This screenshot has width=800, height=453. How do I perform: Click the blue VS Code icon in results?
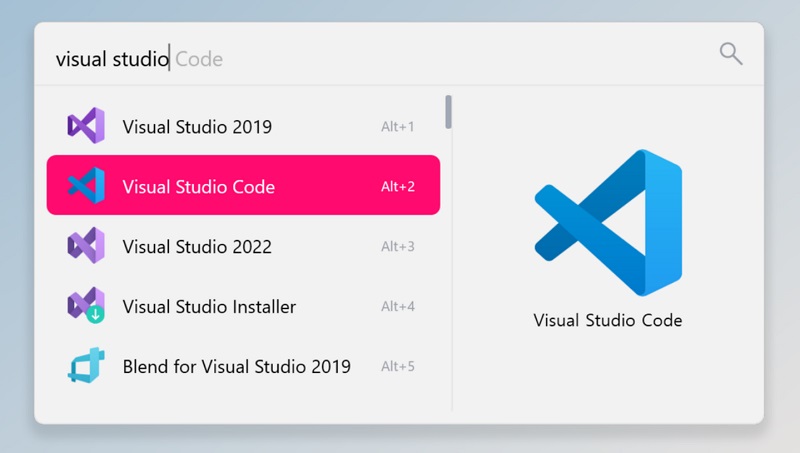coord(86,186)
